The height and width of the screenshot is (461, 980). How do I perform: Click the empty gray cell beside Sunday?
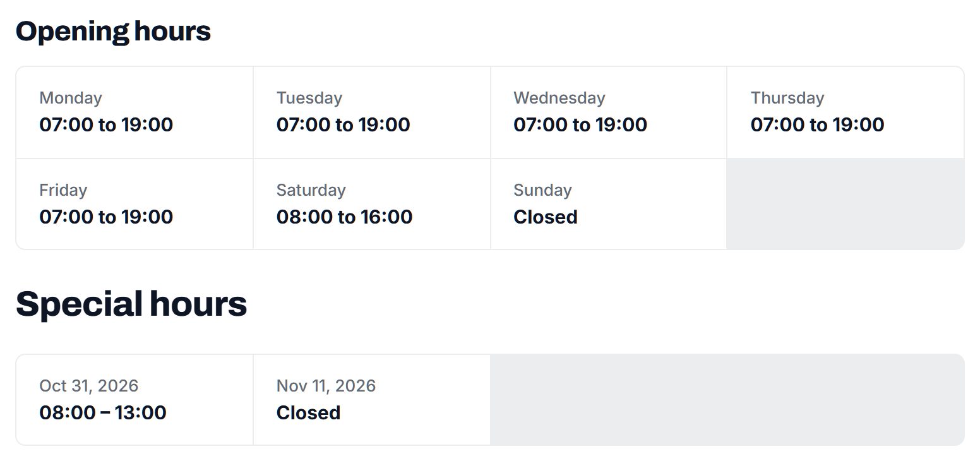pyautogui.click(x=846, y=204)
